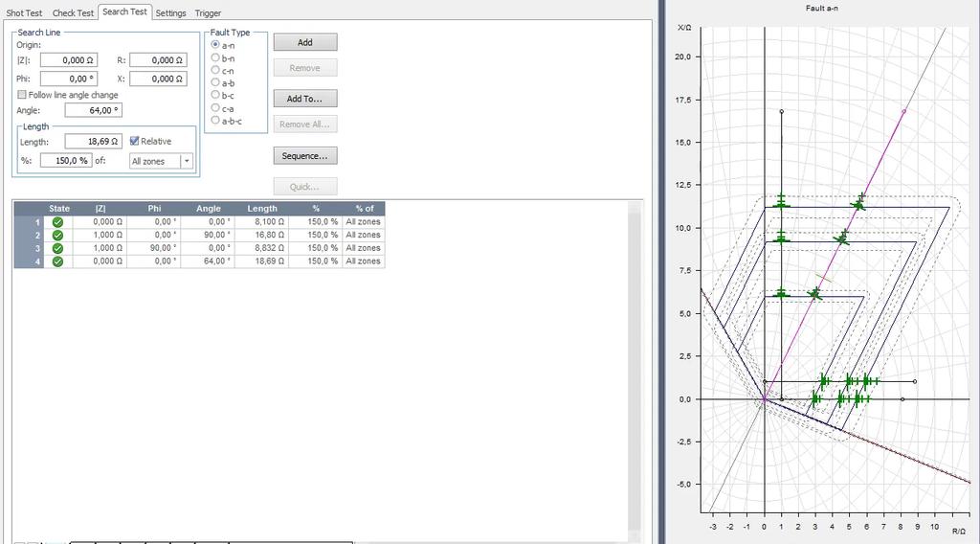This screenshot has width=980, height=544.
Task: Click the Add button
Action: coord(305,42)
